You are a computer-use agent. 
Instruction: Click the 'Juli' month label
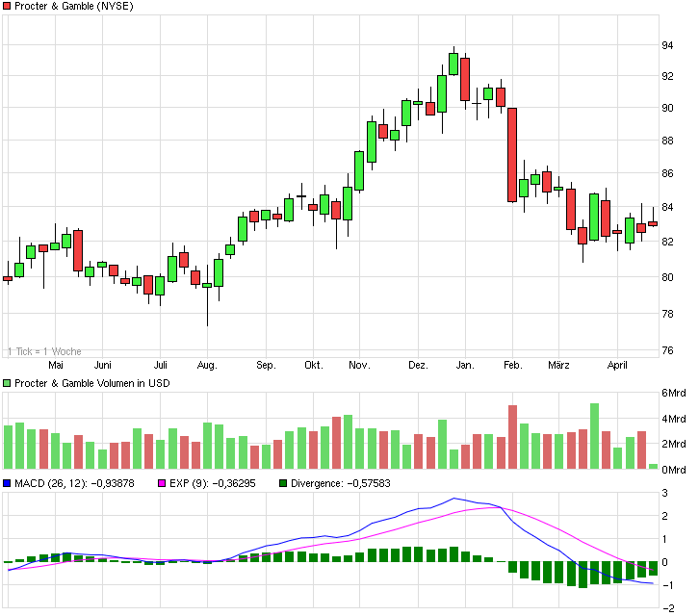(161, 365)
